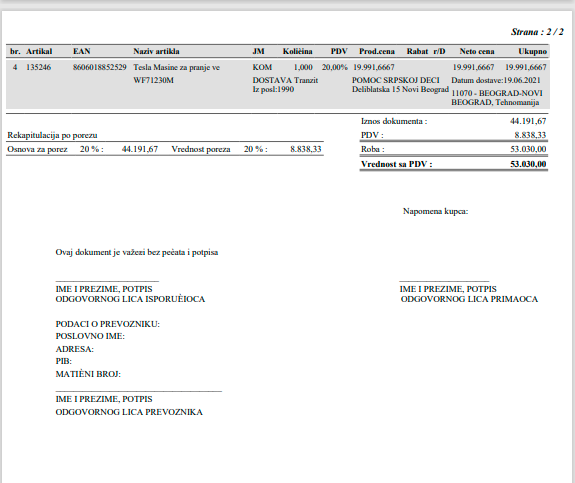
Task: Select the 'Napomena kupca:' label
Action: (435, 211)
